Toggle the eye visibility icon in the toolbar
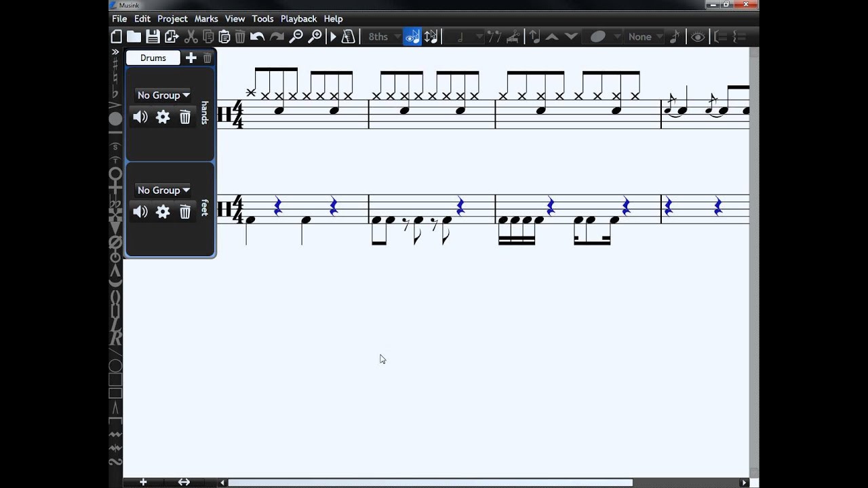 [x=697, y=37]
